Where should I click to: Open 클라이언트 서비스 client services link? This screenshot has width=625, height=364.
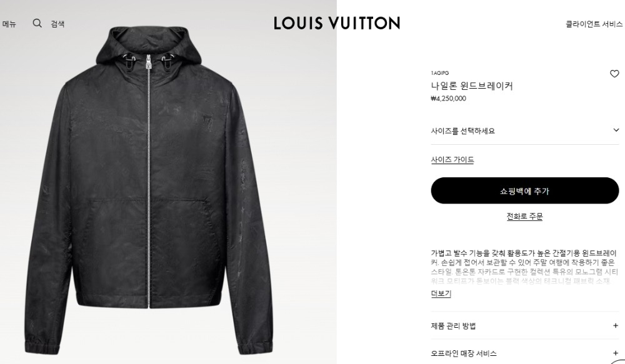(x=594, y=24)
